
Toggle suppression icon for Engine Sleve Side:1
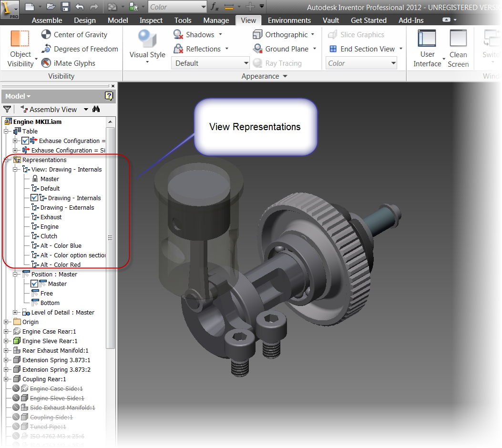click(16, 398)
